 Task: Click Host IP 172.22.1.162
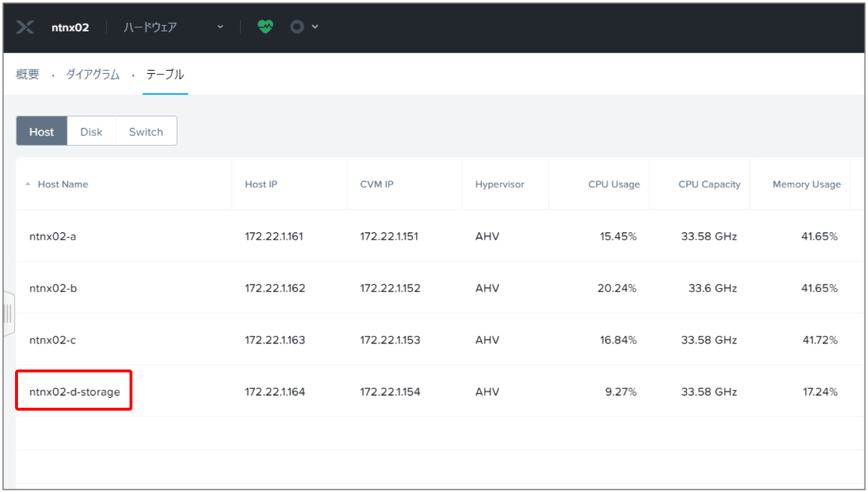click(x=275, y=288)
